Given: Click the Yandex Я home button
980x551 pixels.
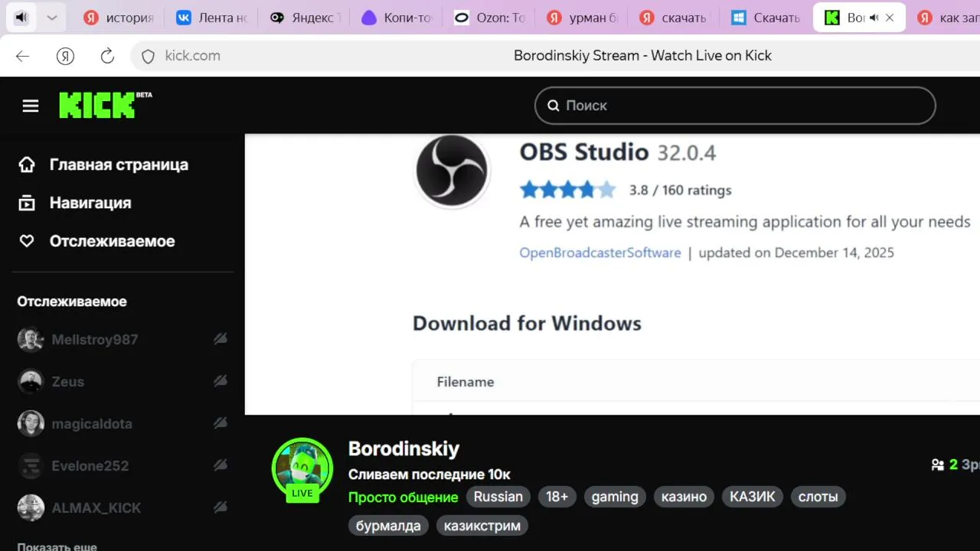Looking at the screenshot, I should pos(65,56).
